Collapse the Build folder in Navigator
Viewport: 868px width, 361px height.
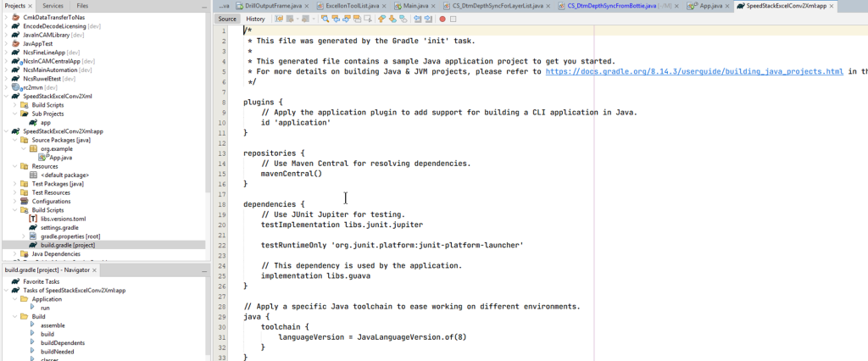click(x=14, y=317)
